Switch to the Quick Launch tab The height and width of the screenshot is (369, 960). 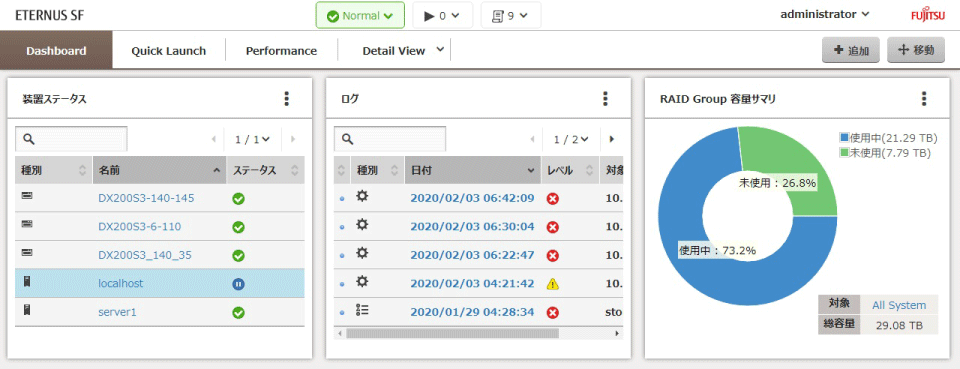(x=168, y=51)
